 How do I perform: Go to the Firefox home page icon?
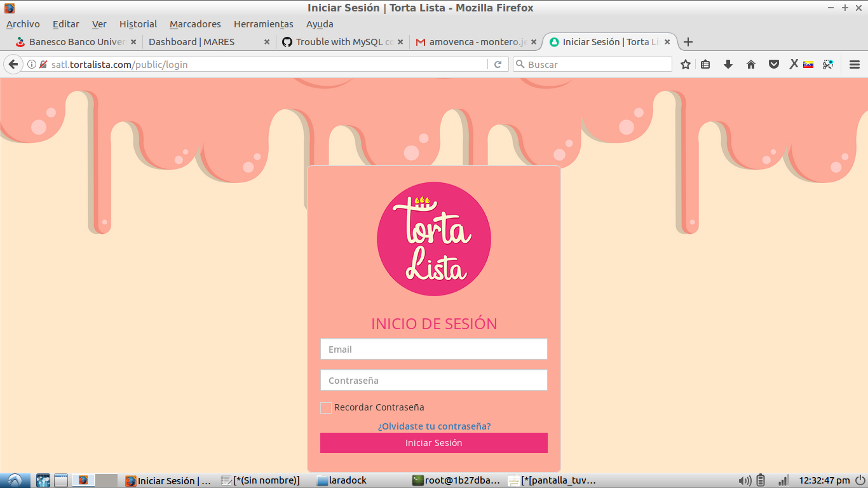751,64
